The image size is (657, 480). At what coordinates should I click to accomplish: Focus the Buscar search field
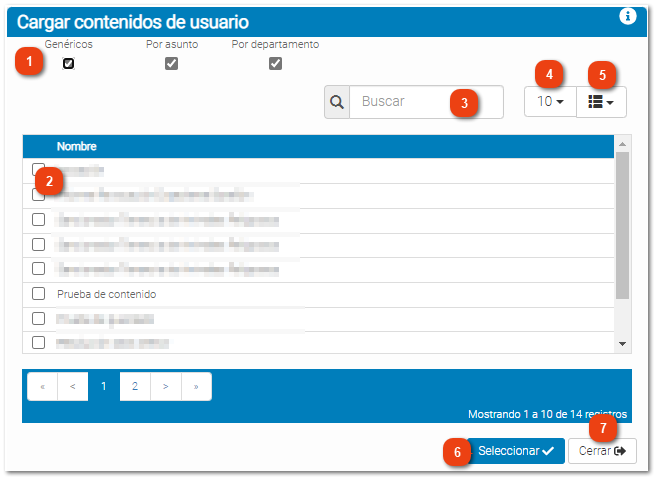pyautogui.click(x=426, y=102)
